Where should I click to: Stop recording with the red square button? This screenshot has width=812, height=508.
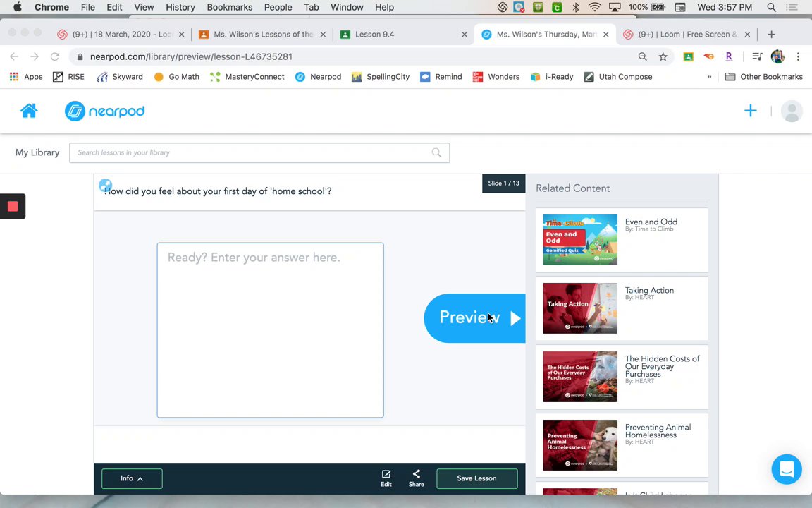(x=13, y=206)
